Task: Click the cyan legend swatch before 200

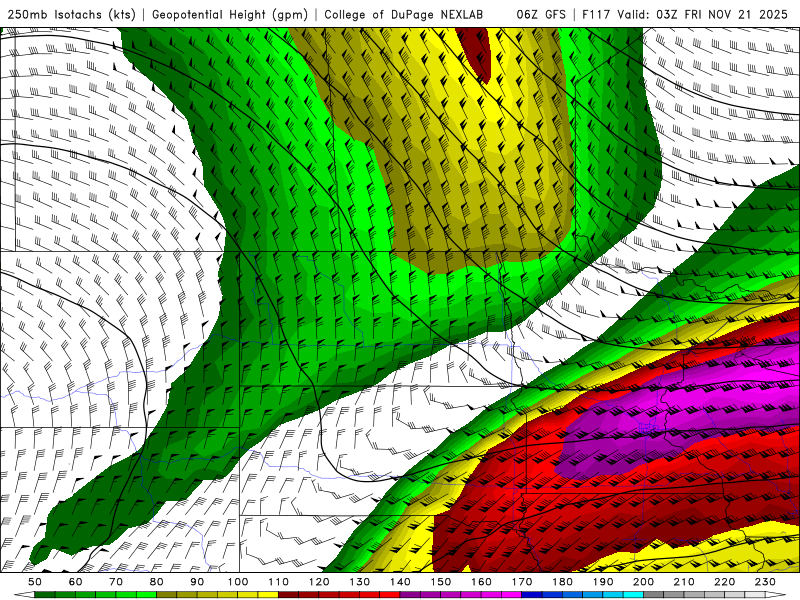Action: (x=633, y=594)
